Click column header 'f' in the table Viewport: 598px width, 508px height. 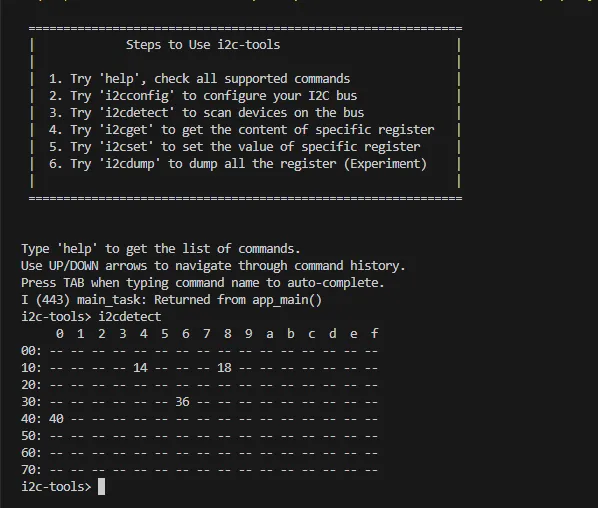pyautogui.click(x=375, y=334)
